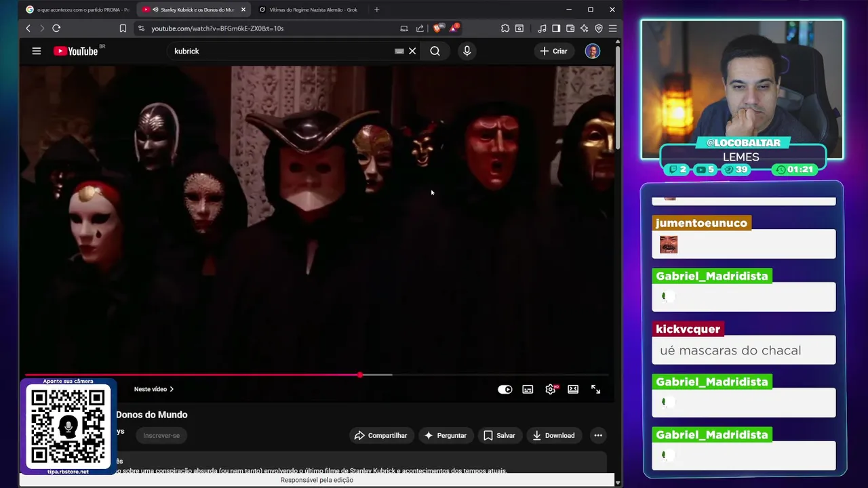This screenshot has height=488, width=868.
Task: Open the Brave Shields lion icon
Action: click(x=438, y=28)
